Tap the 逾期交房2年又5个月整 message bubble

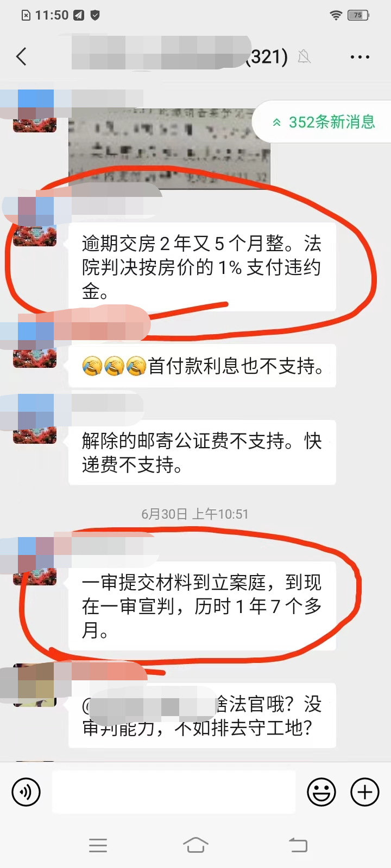(x=202, y=267)
